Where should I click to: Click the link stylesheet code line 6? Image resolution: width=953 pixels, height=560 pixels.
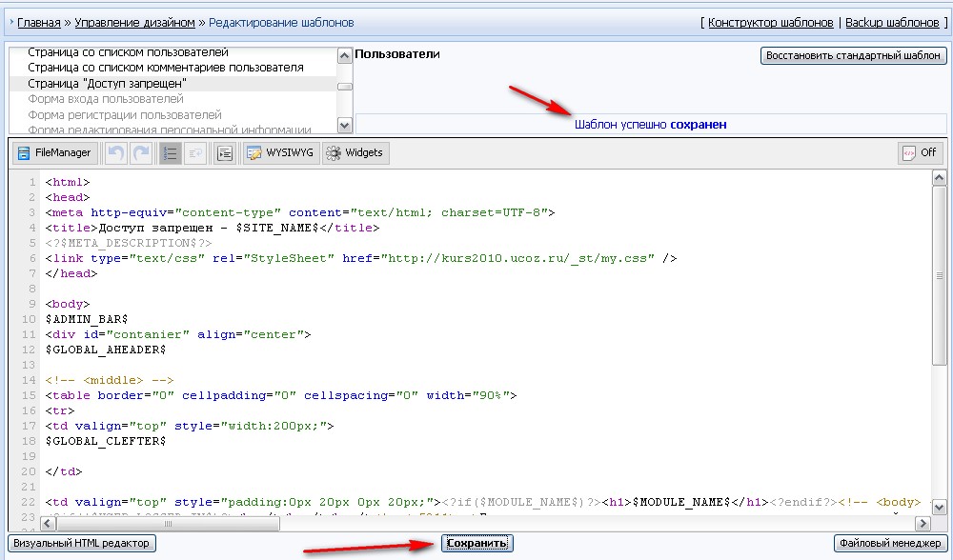(x=361, y=258)
